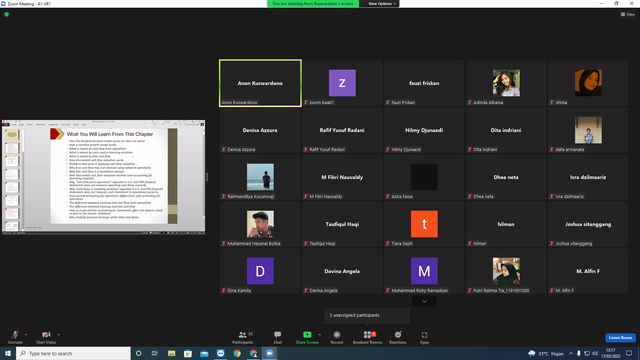Open share options arrow beside Share Screen
This screenshot has width=640, height=360.
[x=320, y=335]
